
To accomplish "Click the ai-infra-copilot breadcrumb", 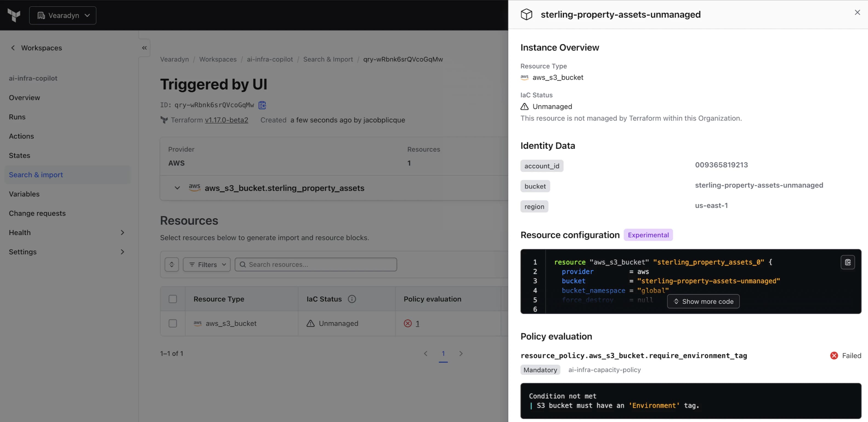I will (x=270, y=59).
